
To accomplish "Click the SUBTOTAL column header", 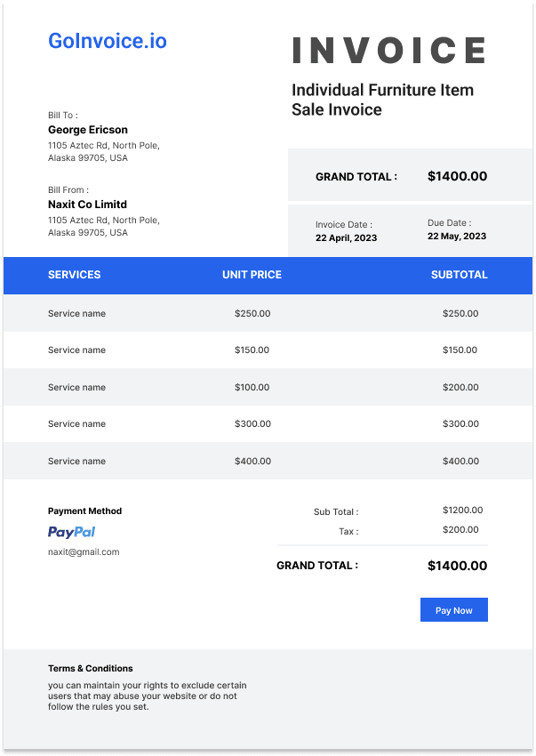I will 459,275.
